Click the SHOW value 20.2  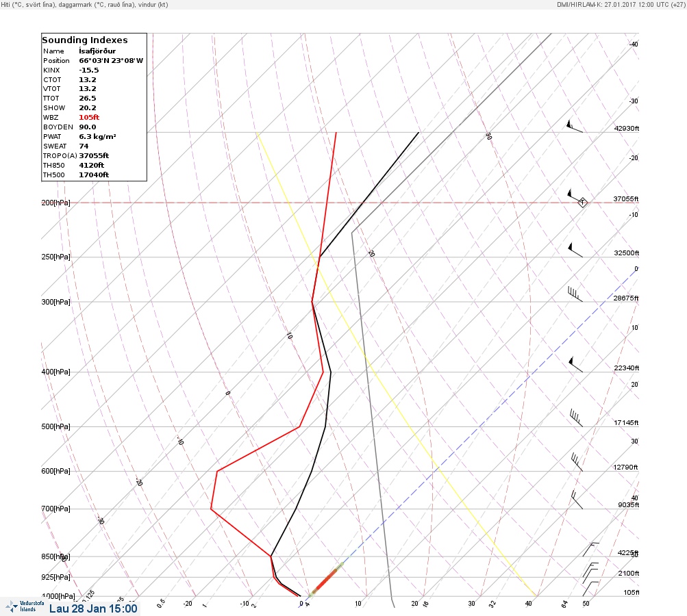pyautogui.click(x=88, y=107)
